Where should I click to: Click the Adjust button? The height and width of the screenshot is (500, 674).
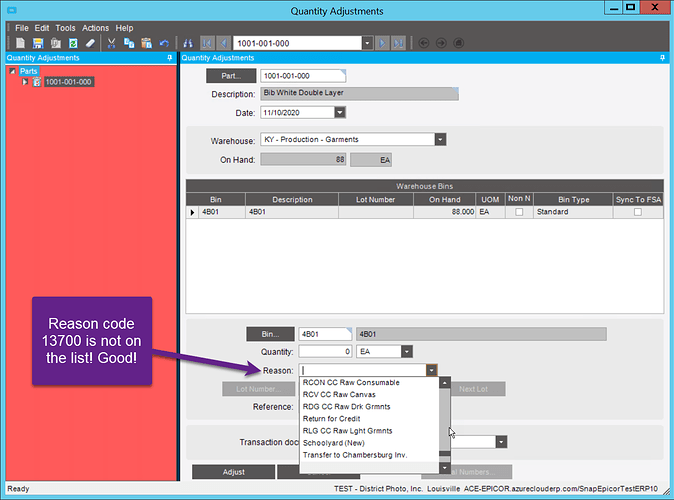(x=233, y=472)
